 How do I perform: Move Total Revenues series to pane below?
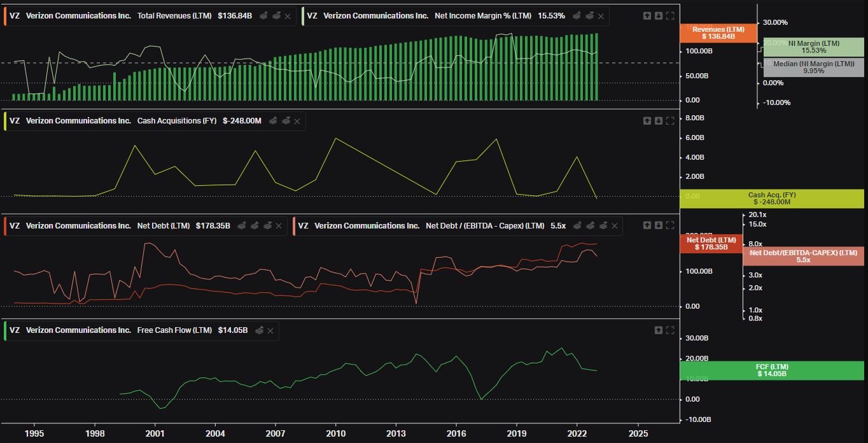pyautogui.click(x=276, y=16)
